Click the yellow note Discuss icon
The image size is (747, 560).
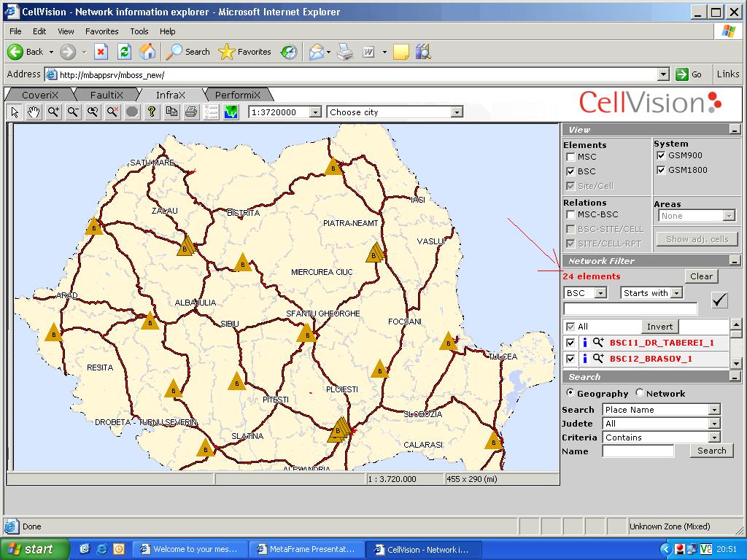(400, 52)
